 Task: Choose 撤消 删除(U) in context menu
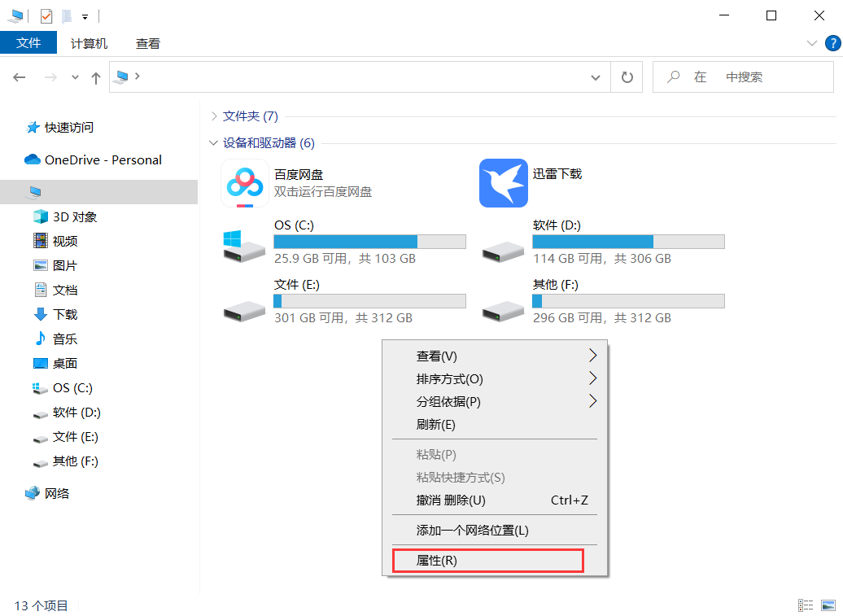pos(495,500)
